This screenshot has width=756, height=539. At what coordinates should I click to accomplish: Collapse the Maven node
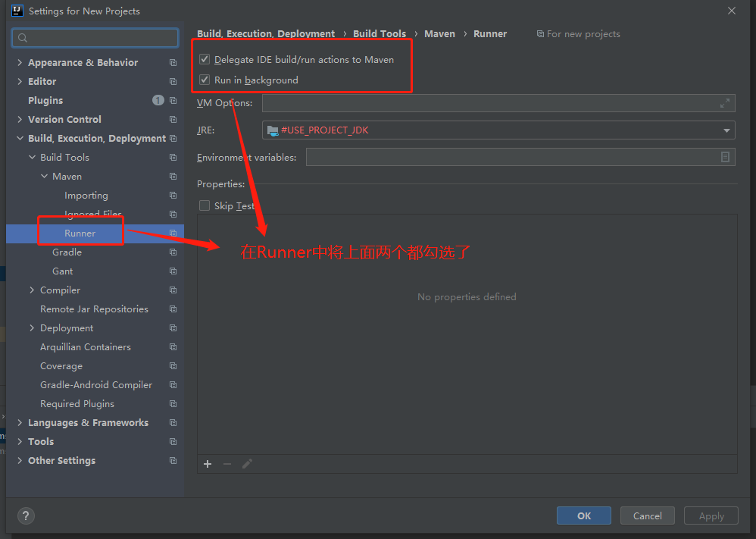coord(44,176)
